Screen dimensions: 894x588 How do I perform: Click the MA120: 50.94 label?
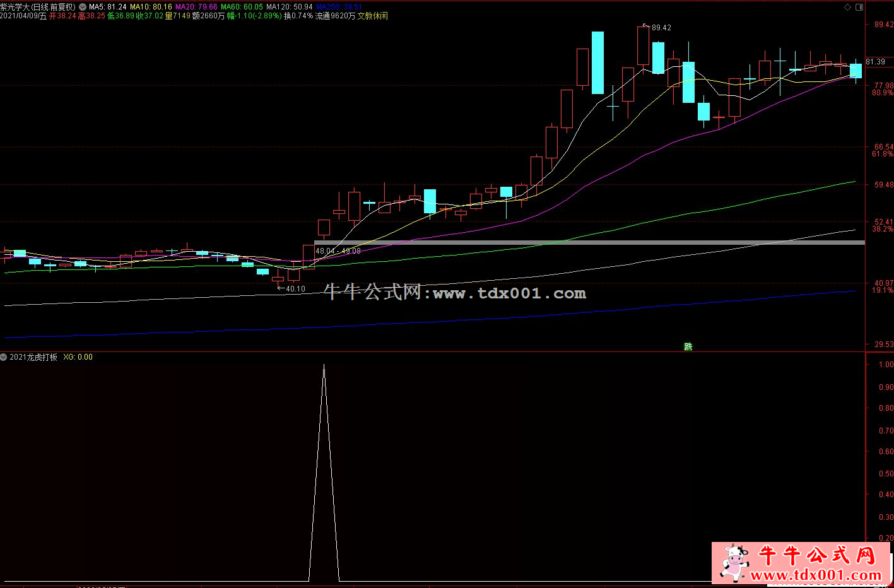pos(289,7)
